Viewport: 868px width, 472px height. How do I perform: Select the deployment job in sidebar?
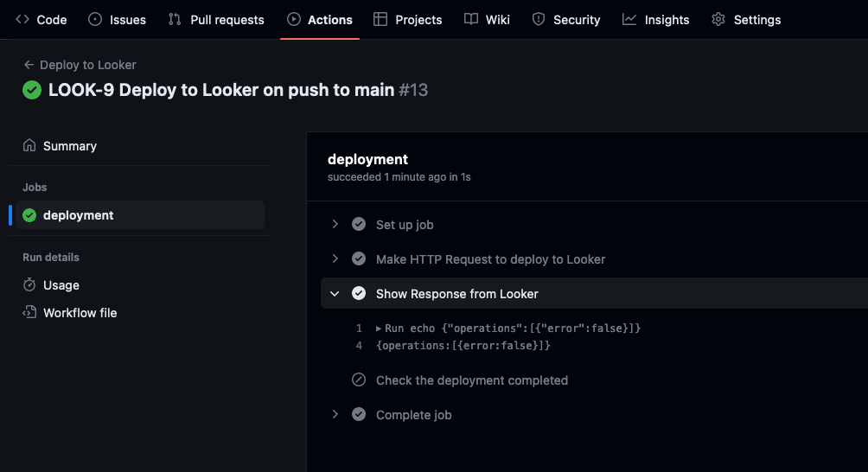tap(140, 215)
